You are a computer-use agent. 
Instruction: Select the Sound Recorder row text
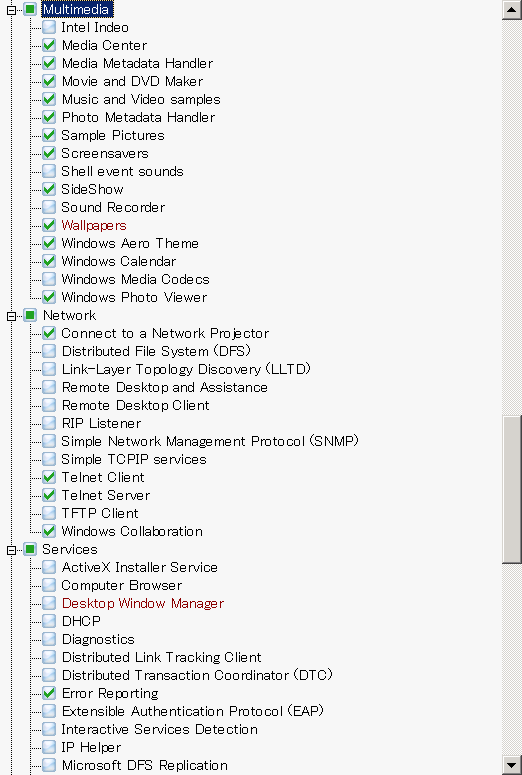click(113, 208)
